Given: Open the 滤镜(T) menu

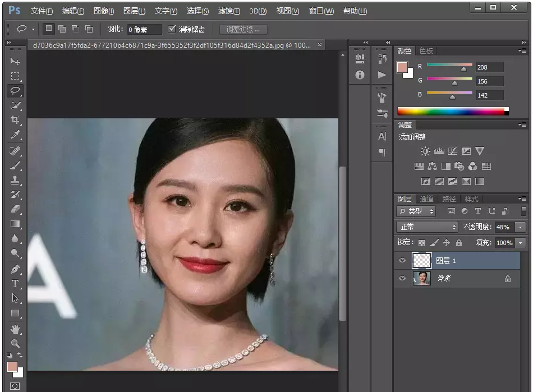Looking at the screenshot, I should tap(228, 11).
